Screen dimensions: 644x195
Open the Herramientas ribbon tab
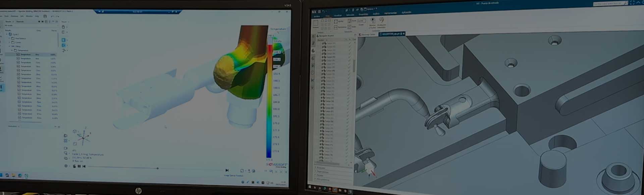(390, 13)
